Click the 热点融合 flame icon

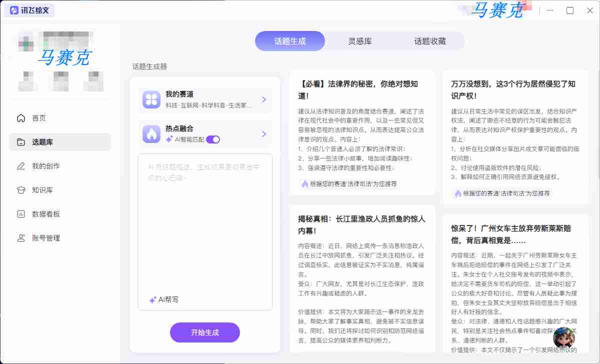coord(150,134)
